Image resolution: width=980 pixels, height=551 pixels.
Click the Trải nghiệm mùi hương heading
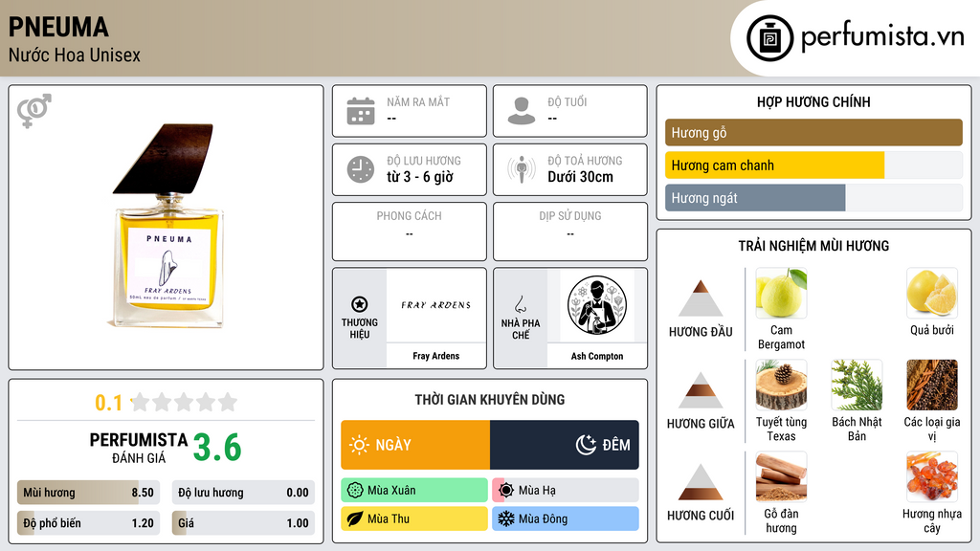point(813,246)
